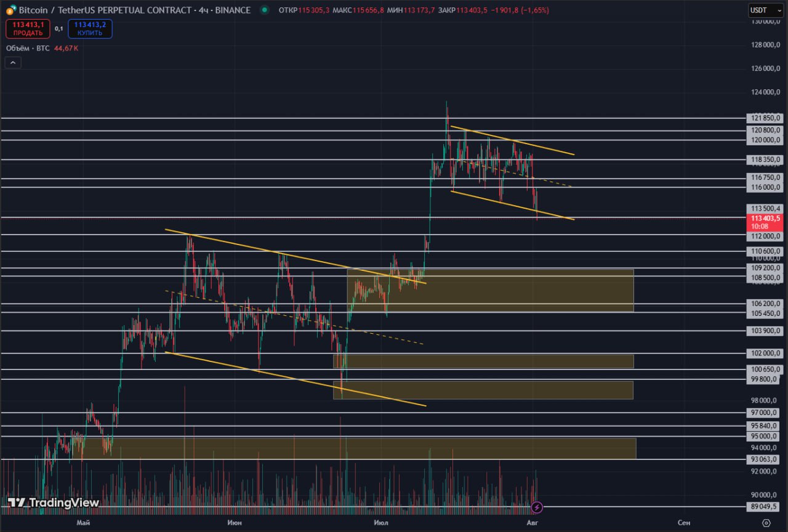788x532 pixels.
Task: Select the yellow rectangle zone near 94 000
Action: pos(358,448)
